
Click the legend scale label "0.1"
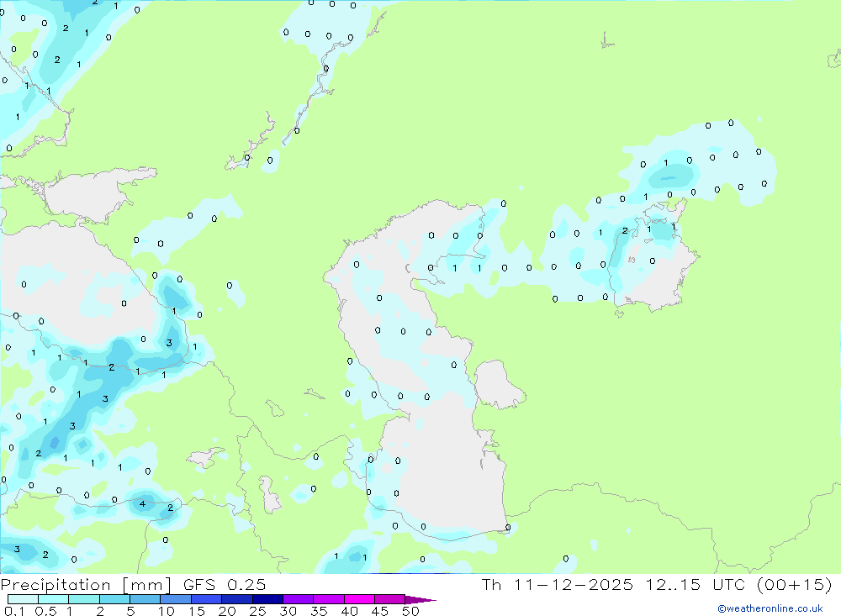[14, 611]
